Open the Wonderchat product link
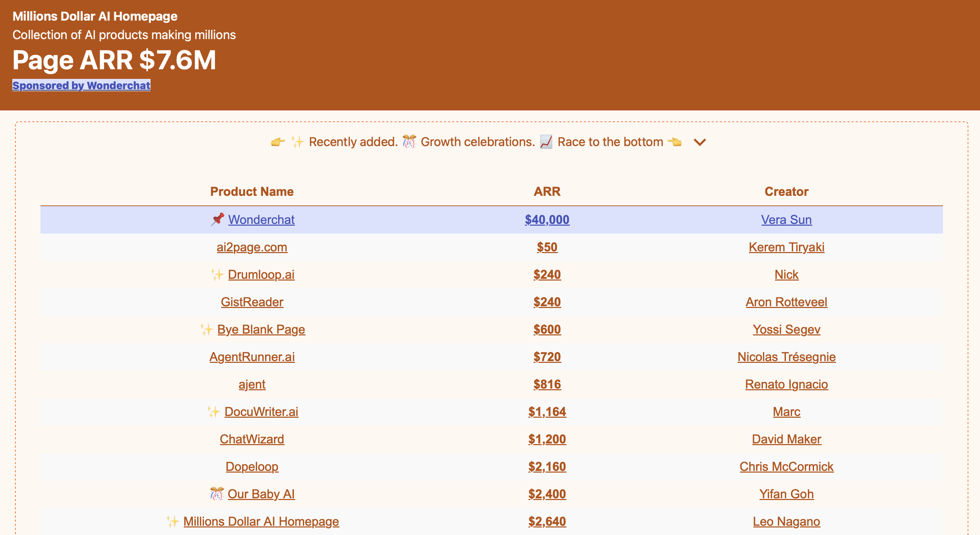This screenshot has height=535, width=980. 261,219
